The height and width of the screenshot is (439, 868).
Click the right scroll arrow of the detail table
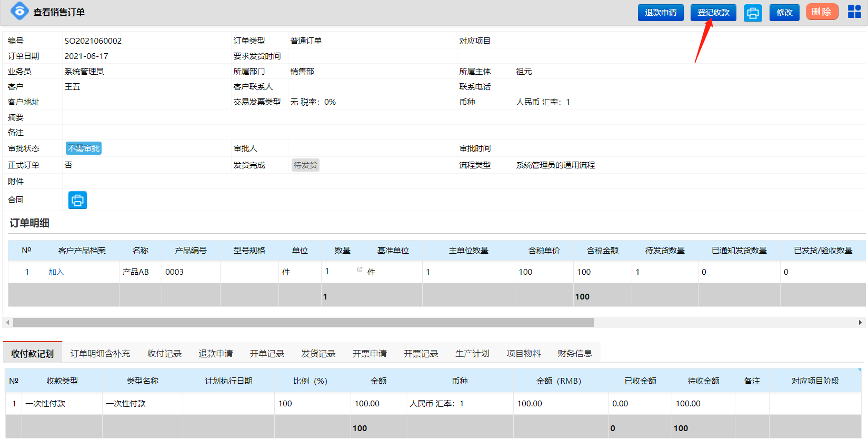click(x=860, y=322)
